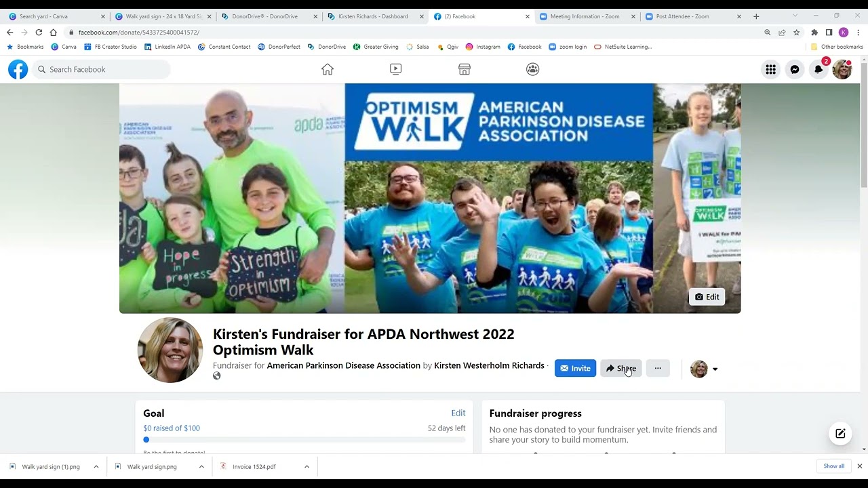Open the identity switcher dropdown arrow
This screenshot has height=488, width=868.
(x=715, y=369)
